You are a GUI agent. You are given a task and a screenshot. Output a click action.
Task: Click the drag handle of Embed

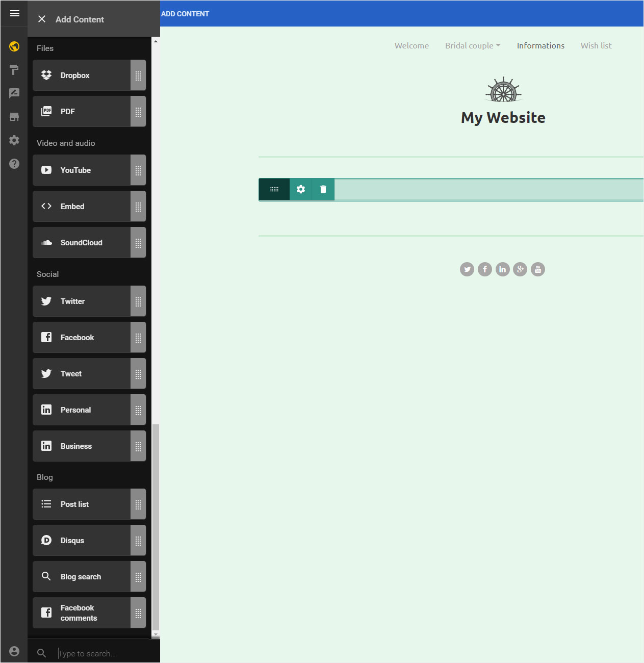138,207
